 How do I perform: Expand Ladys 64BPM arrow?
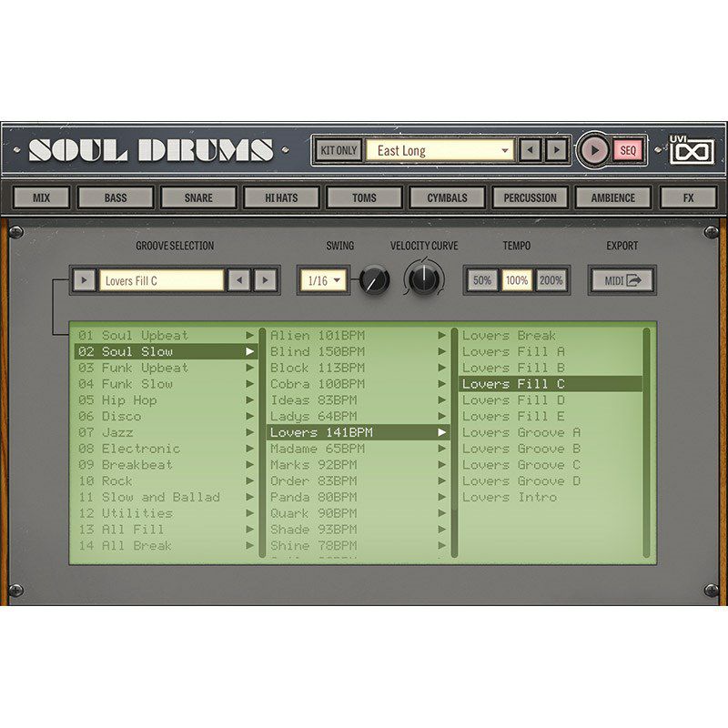tap(441, 417)
